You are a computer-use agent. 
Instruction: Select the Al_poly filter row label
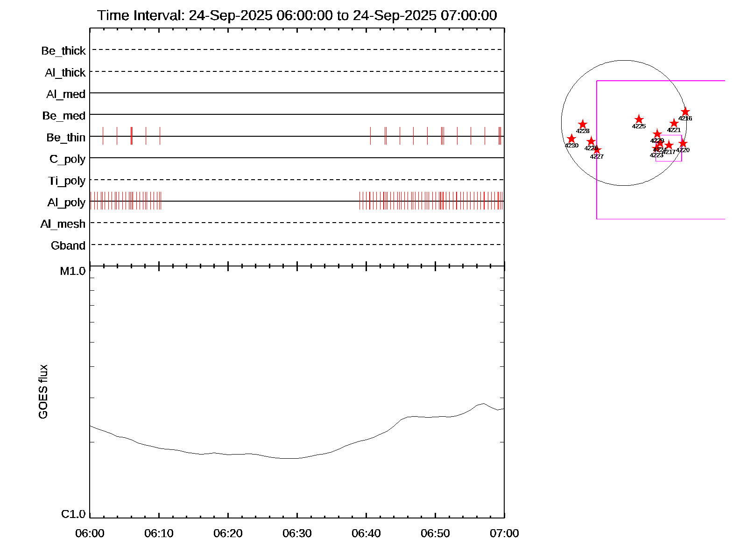(x=66, y=202)
